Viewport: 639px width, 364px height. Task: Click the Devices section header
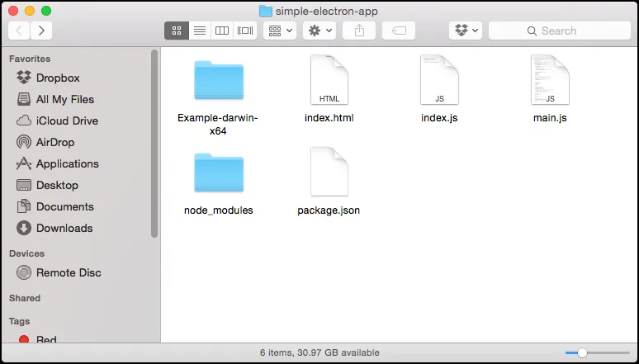point(26,253)
